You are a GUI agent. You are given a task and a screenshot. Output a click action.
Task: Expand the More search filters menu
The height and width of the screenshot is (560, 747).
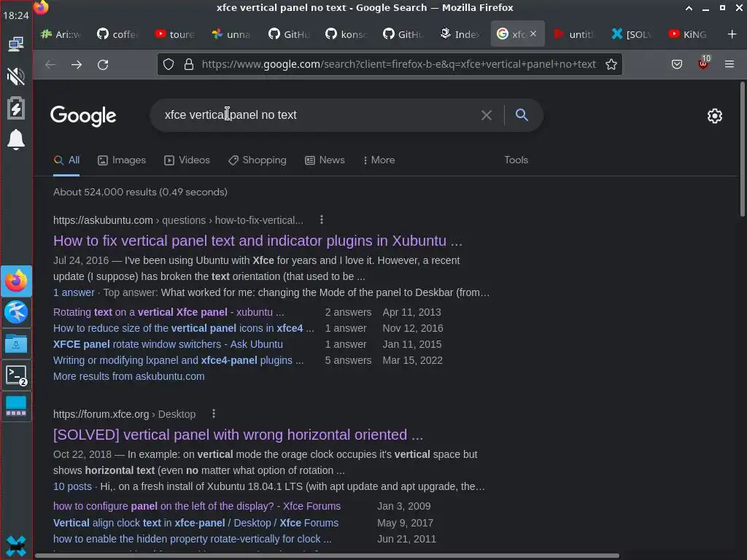pos(379,160)
